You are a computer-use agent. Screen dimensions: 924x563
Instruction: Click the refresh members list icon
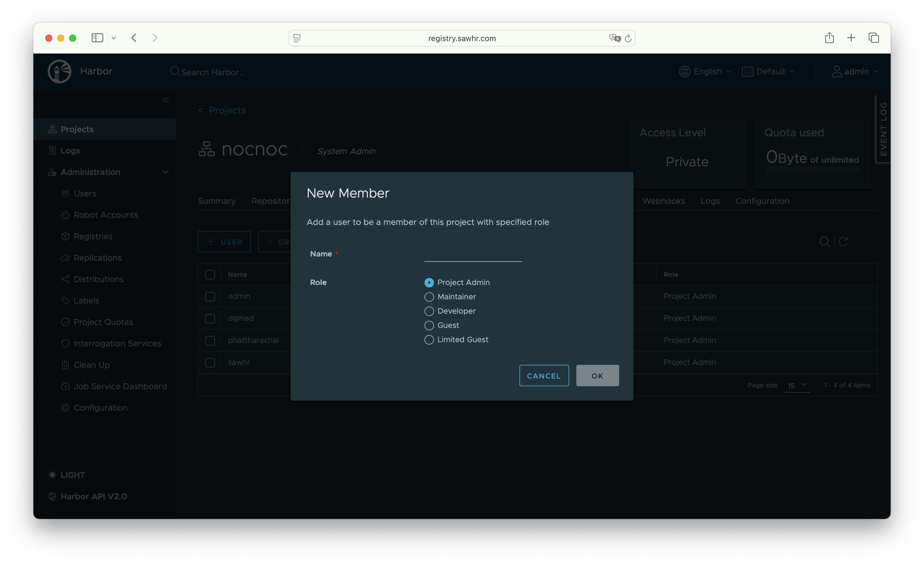843,242
